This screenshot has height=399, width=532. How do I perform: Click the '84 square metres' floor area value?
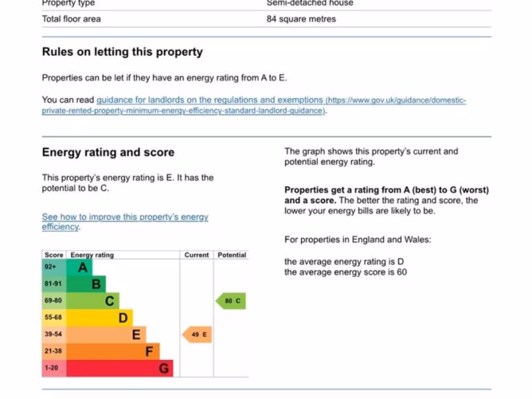point(301,19)
